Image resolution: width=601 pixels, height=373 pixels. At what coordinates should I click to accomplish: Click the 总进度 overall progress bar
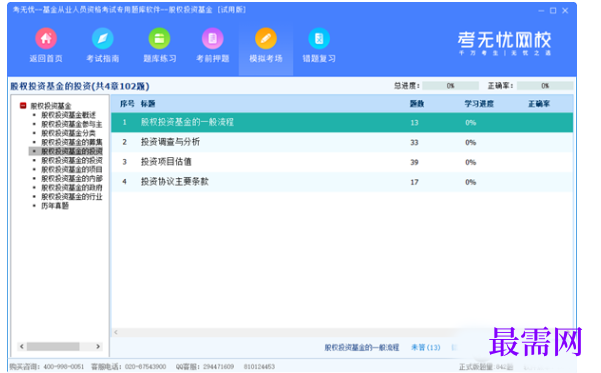coord(450,86)
